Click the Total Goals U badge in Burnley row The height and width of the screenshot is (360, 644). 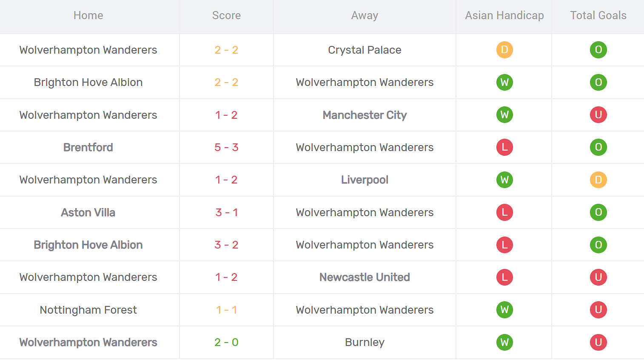coord(598,342)
